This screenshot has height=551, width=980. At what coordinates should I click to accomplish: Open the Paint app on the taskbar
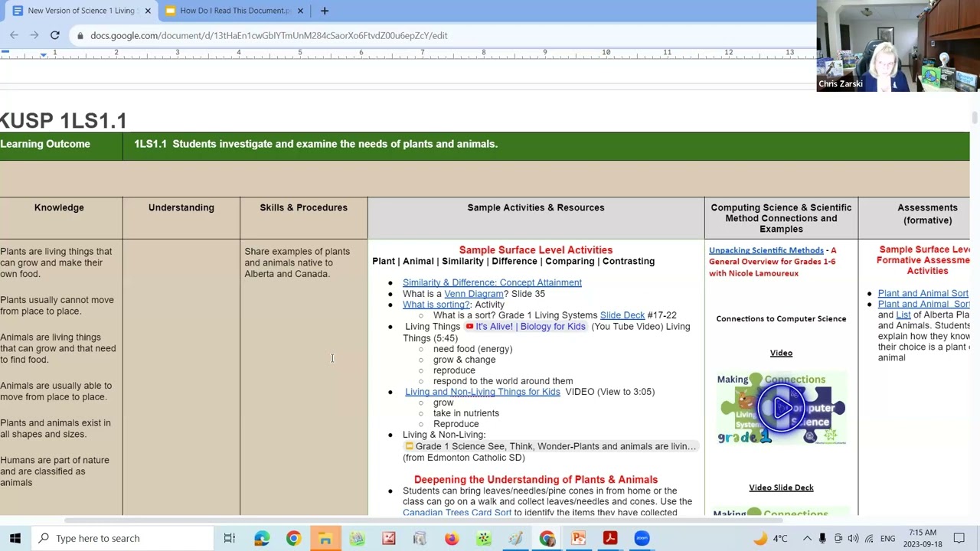515,538
